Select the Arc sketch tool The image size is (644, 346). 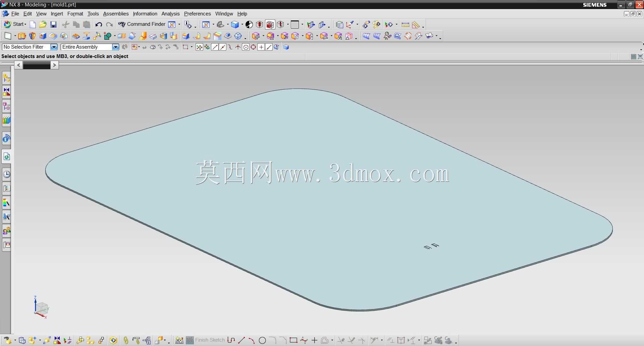pos(252,340)
